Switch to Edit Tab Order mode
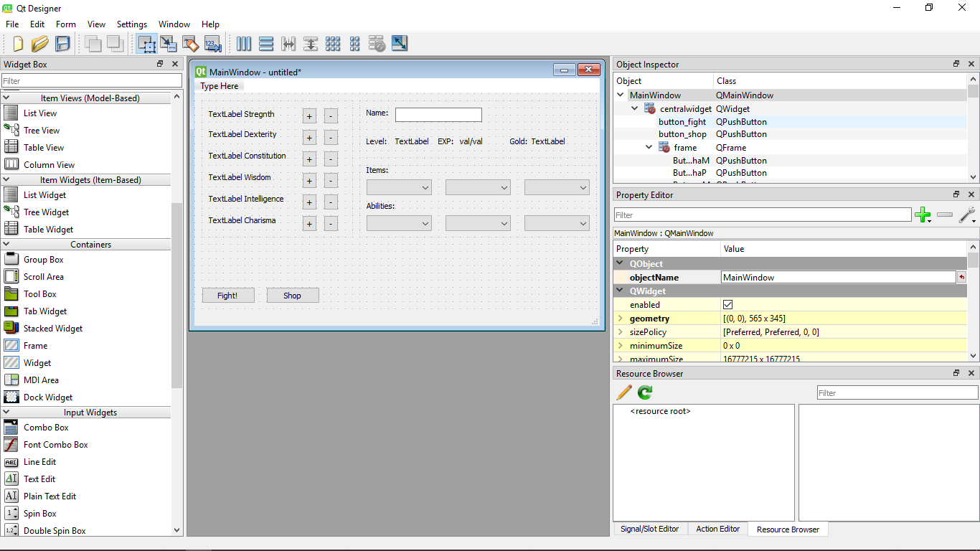Image resolution: width=980 pixels, height=551 pixels. click(212, 44)
